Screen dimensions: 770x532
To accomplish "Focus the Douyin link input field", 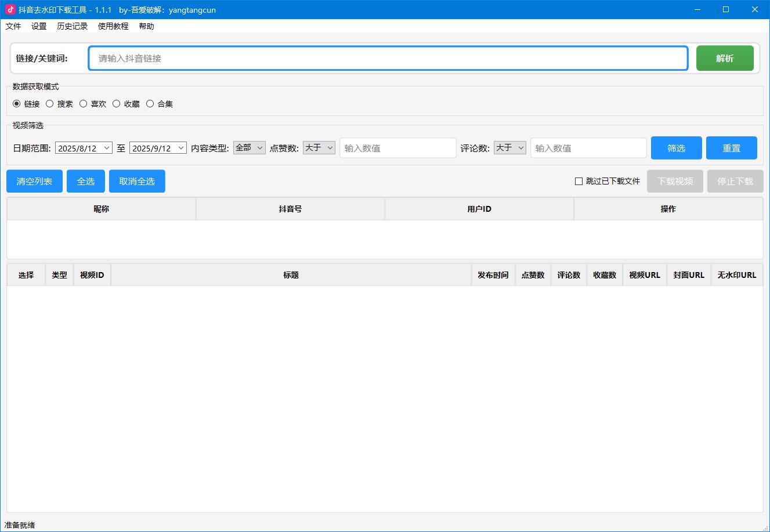I will tap(388, 58).
